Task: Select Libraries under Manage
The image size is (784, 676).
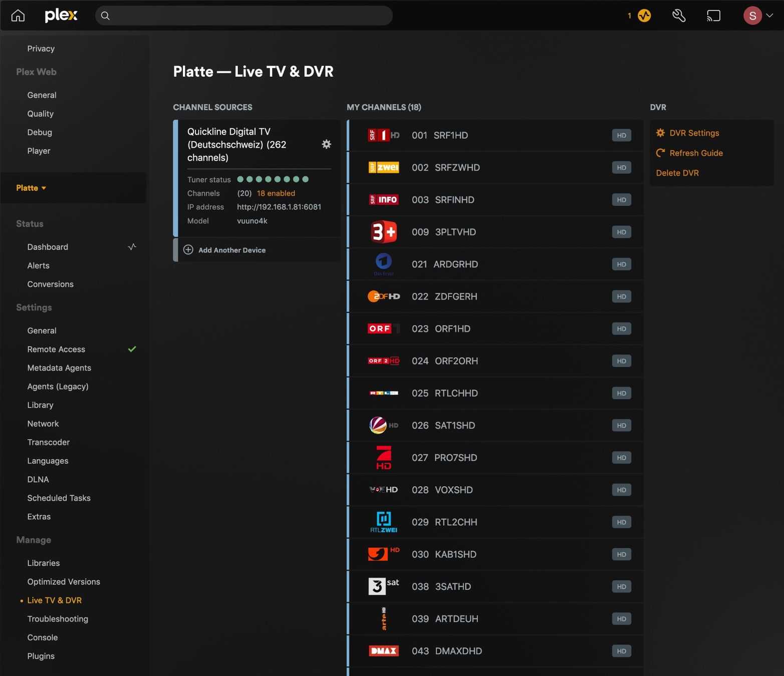Action: coord(44,563)
